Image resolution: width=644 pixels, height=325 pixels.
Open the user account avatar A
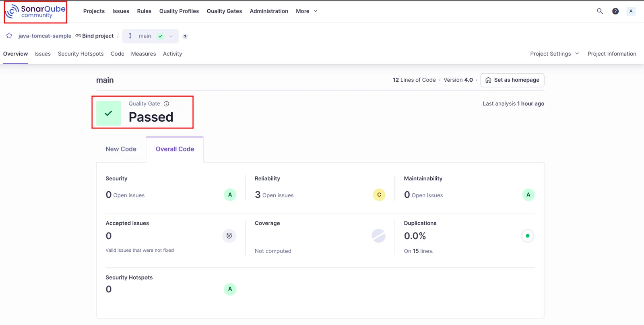631,11
